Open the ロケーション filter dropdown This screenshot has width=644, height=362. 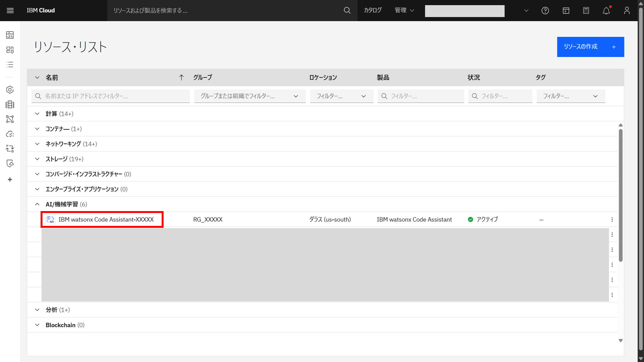[341, 96]
